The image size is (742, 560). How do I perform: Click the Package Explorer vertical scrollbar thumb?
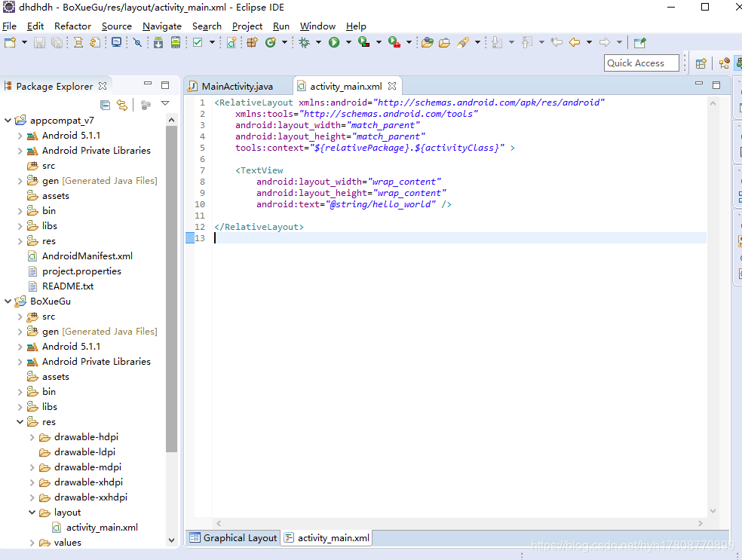[x=171, y=289]
